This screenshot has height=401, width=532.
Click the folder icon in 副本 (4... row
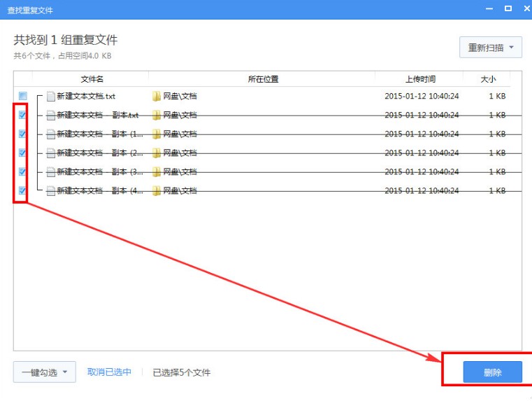click(157, 191)
